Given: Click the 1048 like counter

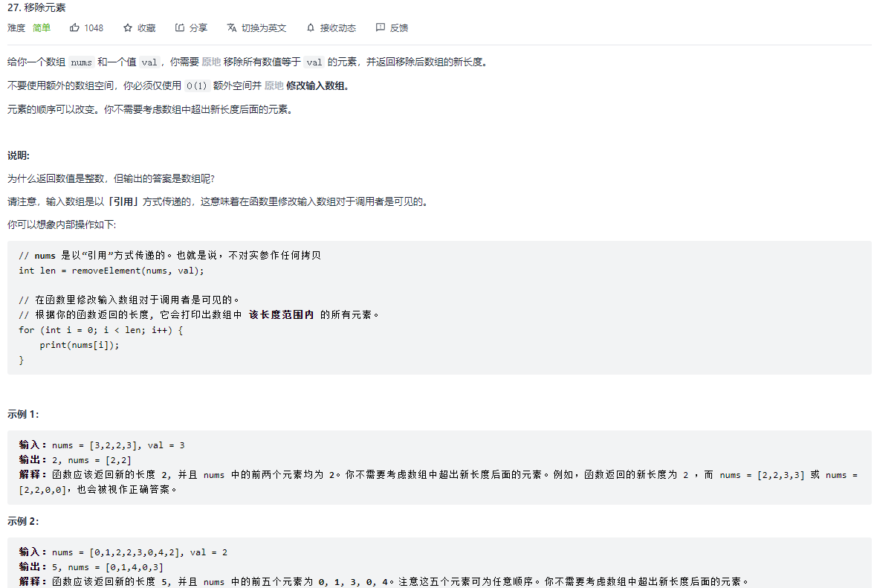Looking at the screenshot, I should 94,28.
